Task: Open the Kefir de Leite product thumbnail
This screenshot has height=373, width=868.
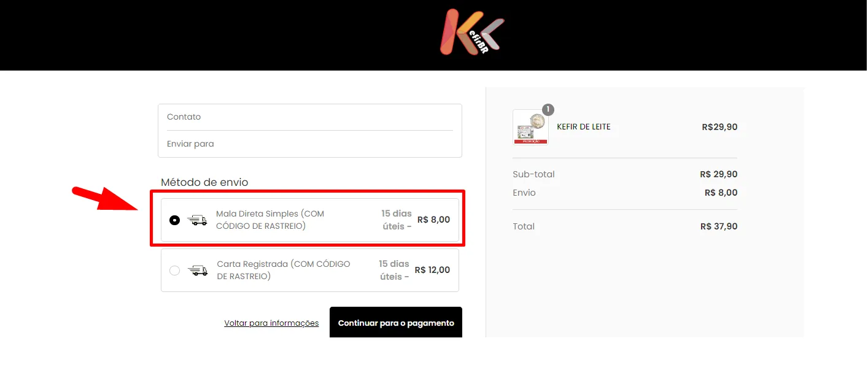Action: pos(530,127)
